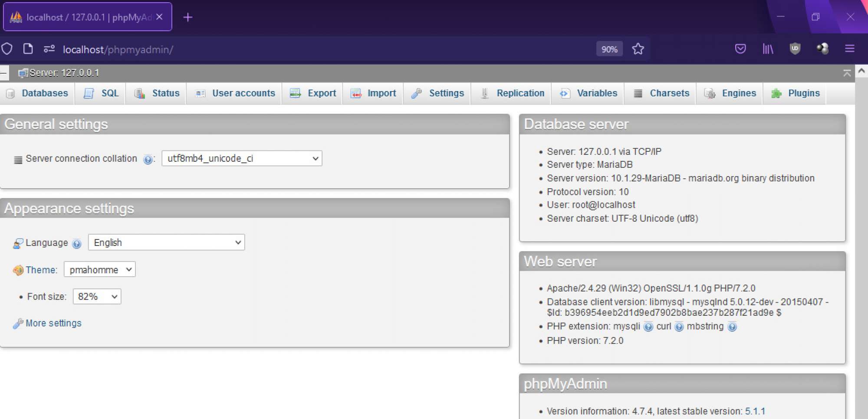Viewport: 868px width, 419px height.
Task: Click the mysqli extension help icon
Action: (648, 327)
